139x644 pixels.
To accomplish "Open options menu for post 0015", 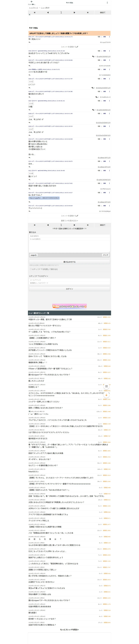I will [109, 206].
